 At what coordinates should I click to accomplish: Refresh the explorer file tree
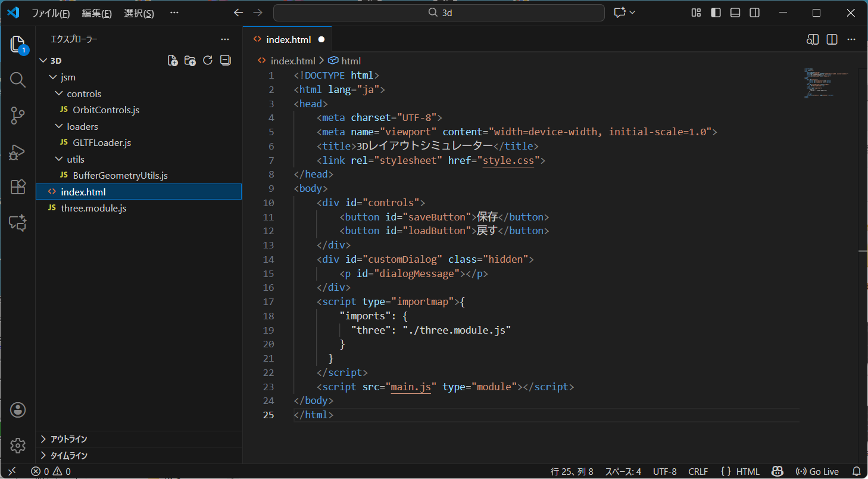click(207, 60)
